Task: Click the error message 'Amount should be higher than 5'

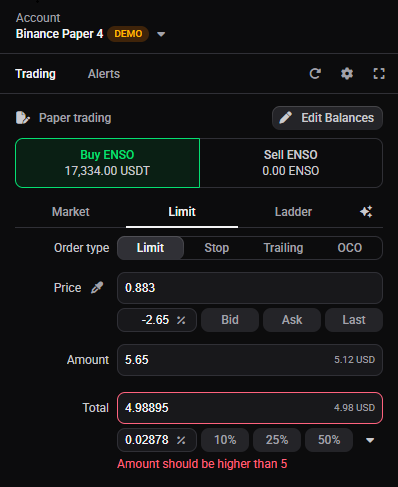Action: click(202, 464)
